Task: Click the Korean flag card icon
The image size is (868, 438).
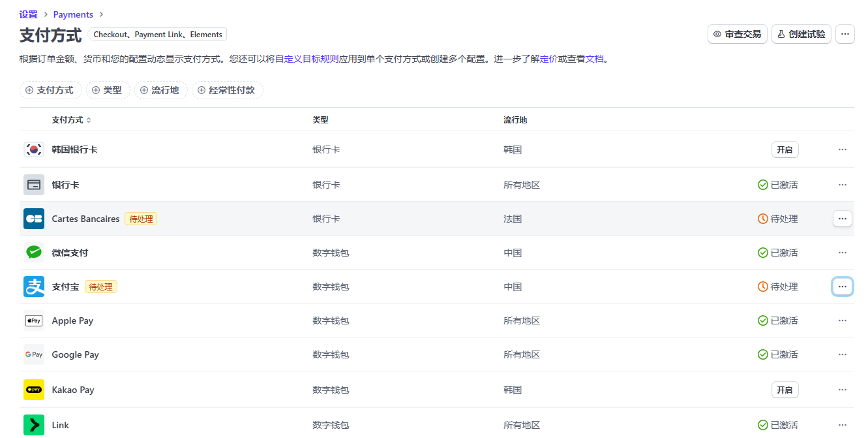Action: (34, 149)
